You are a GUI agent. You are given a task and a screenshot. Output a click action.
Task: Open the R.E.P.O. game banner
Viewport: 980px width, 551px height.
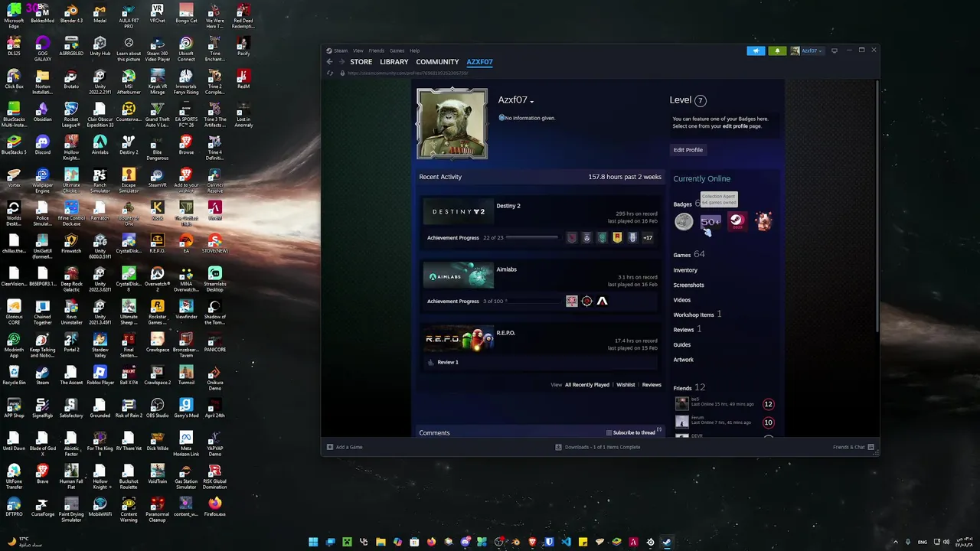click(459, 339)
